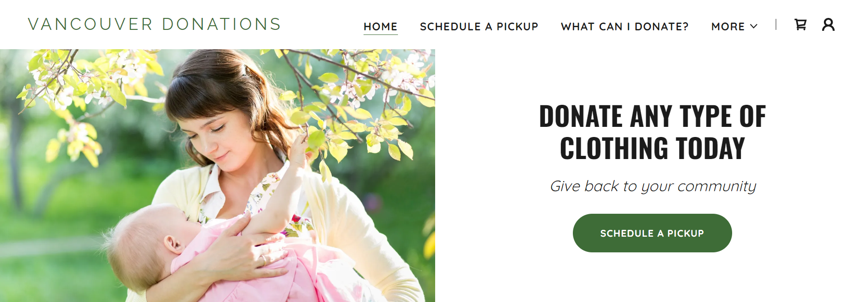Expand the MORE menu chevron arrow

[x=754, y=27]
